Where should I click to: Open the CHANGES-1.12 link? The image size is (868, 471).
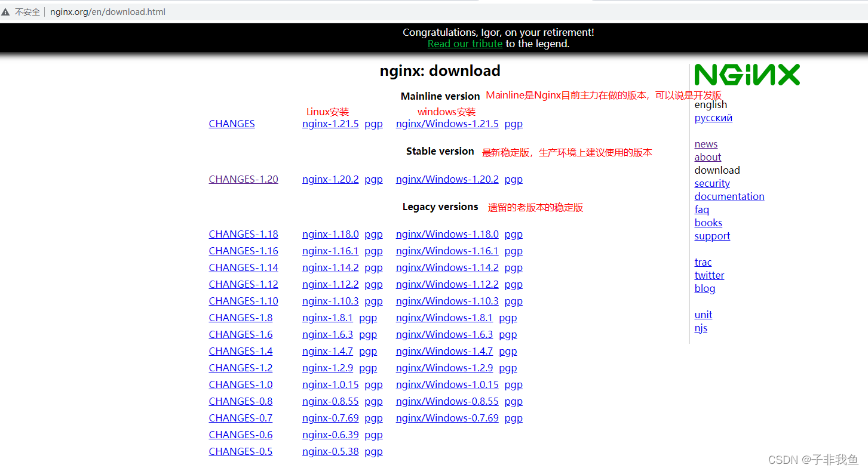(x=243, y=284)
